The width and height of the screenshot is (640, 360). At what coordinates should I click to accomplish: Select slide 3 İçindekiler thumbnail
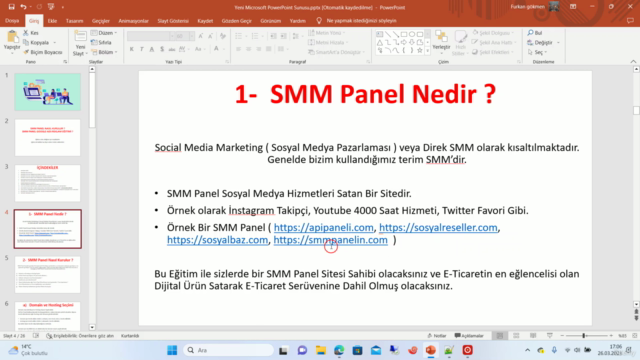pos(48,183)
